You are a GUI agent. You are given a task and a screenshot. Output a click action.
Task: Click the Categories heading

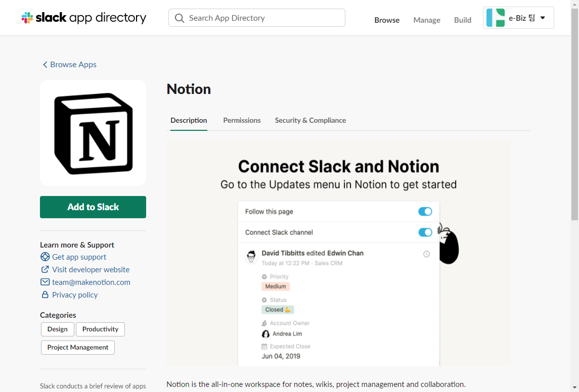pyautogui.click(x=58, y=315)
